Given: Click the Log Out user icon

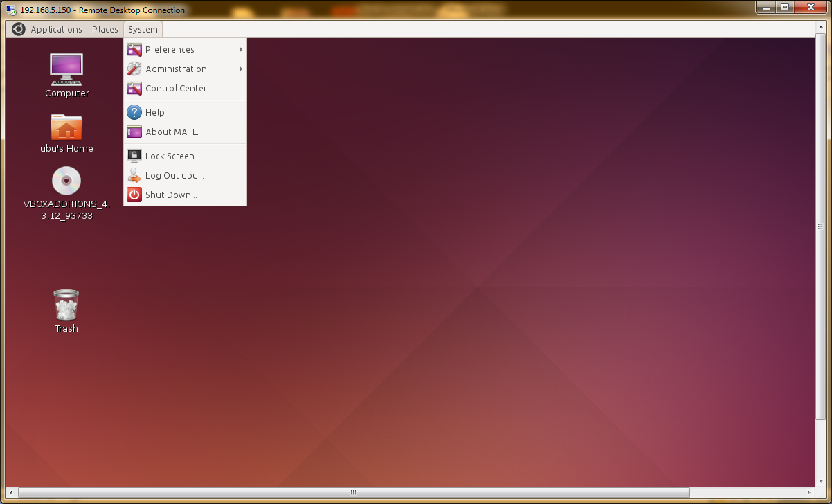Looking at the screenshot, I should pyautogui.click(x=134, y=176).
